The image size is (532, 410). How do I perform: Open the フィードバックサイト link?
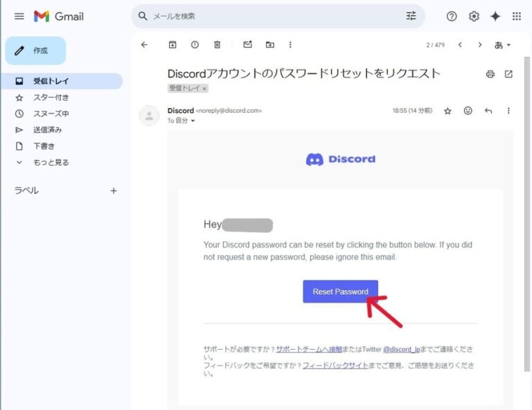pos(335,365)
